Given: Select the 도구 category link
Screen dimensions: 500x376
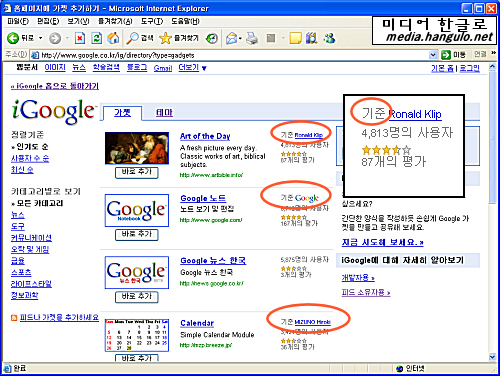Looking at the screenshot, I should point(18,226).
